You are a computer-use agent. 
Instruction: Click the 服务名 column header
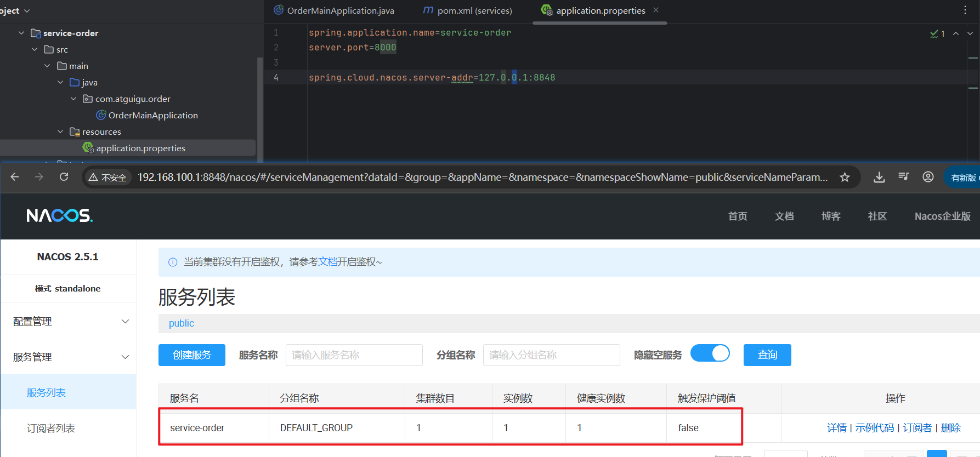point(214,398)
